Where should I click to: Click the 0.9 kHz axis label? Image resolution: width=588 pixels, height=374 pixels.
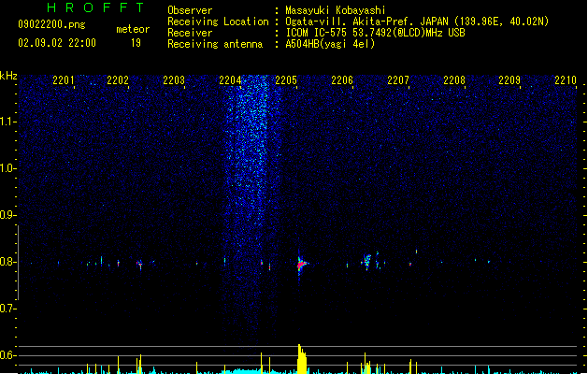coord(7,215)
